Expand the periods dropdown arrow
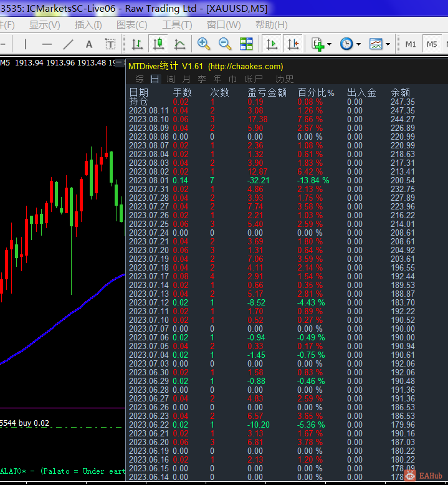This screenshot has height=485, width=448. (x=358, y=44)
